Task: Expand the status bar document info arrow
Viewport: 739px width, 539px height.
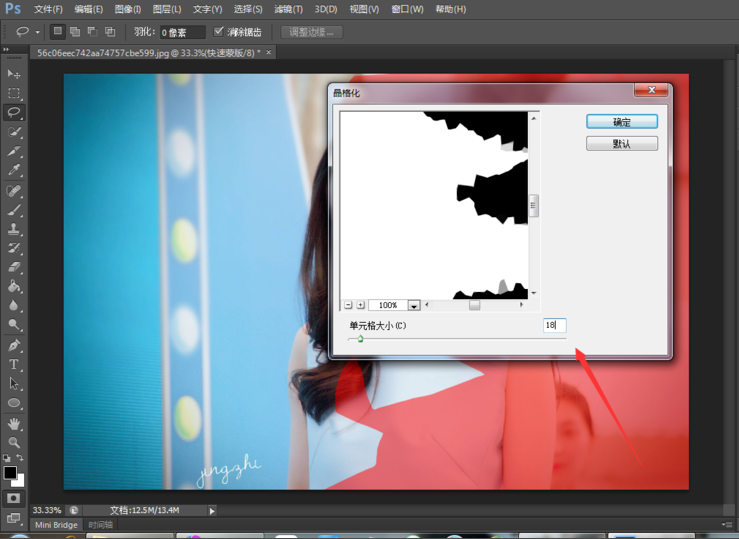Action: click(x=212, y=510)
